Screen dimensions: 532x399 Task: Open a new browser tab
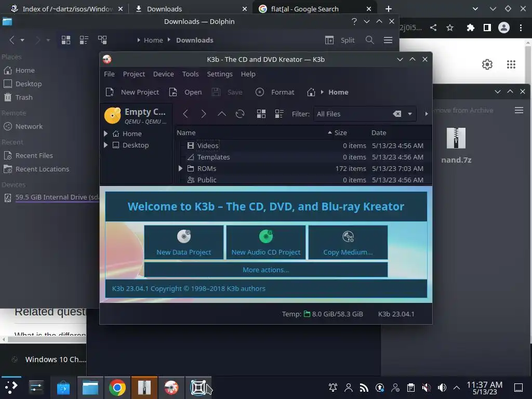click(x=389, y=9)
